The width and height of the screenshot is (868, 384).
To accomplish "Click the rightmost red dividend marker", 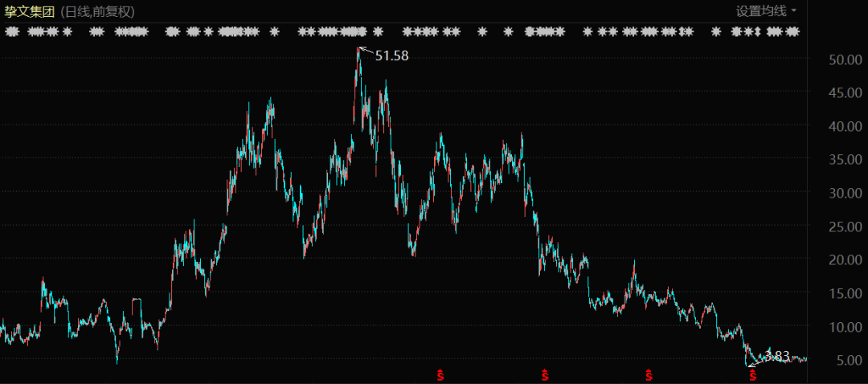I will click(x=753, y=374).
